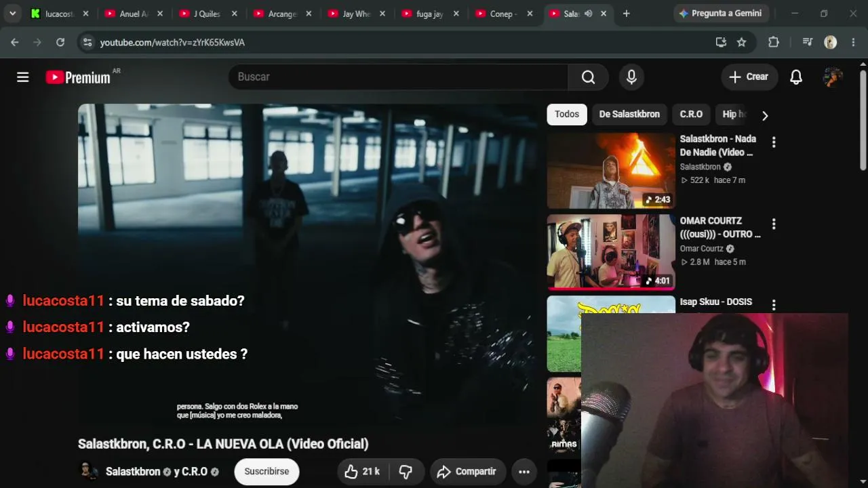Open the YouTube account avatar menu

point(833,77)
